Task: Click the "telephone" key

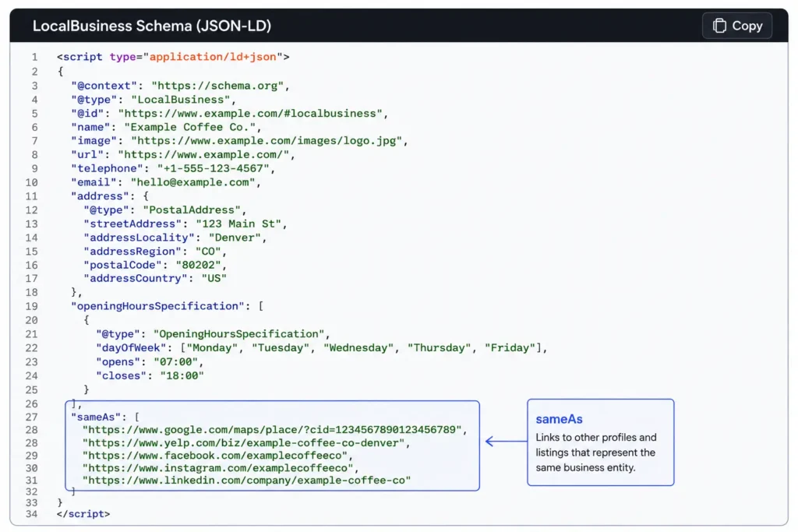Action: [x=108, y=168]
